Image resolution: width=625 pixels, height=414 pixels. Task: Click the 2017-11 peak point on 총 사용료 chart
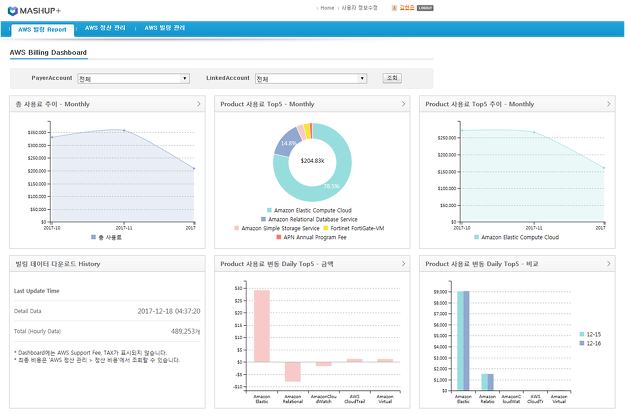(124, 130)
